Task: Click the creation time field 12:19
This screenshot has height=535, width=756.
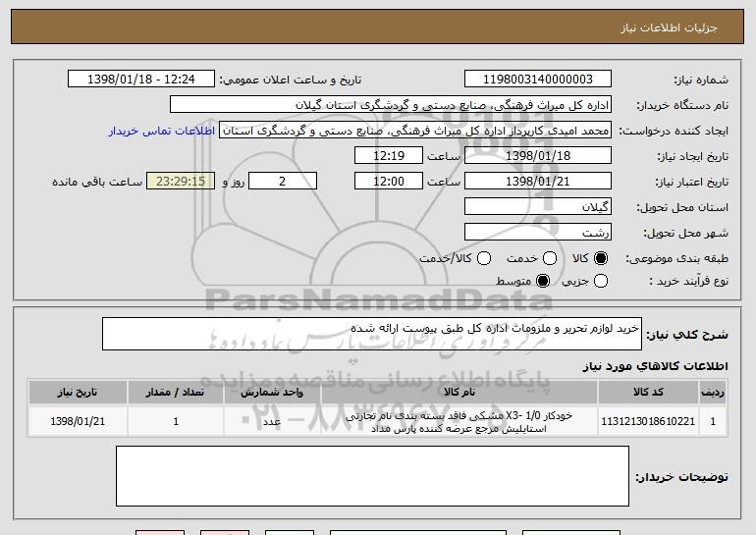Action: click(x=389, y=156)
